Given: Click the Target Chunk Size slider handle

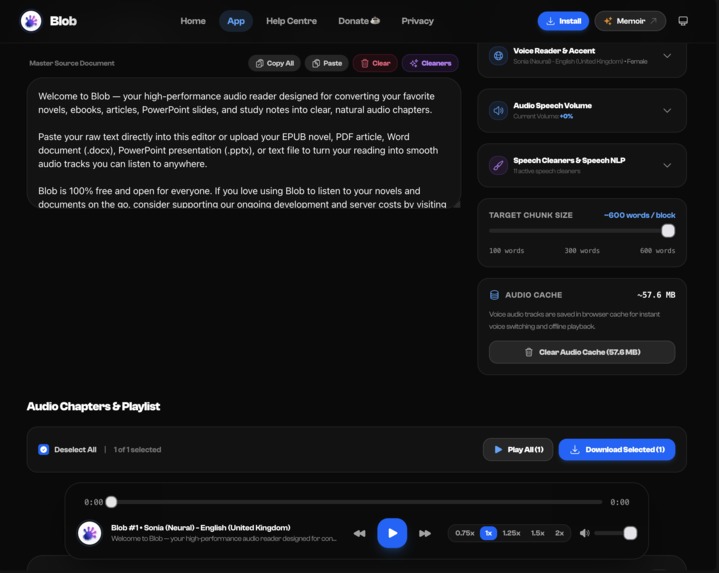Looking at the screenshot, I should point(668,231).
